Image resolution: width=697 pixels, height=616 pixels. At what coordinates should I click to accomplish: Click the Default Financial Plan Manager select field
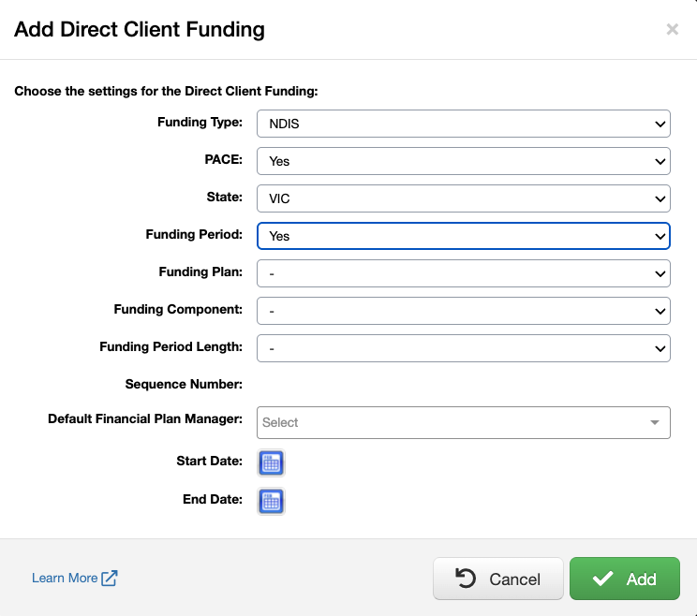[450, 423]
